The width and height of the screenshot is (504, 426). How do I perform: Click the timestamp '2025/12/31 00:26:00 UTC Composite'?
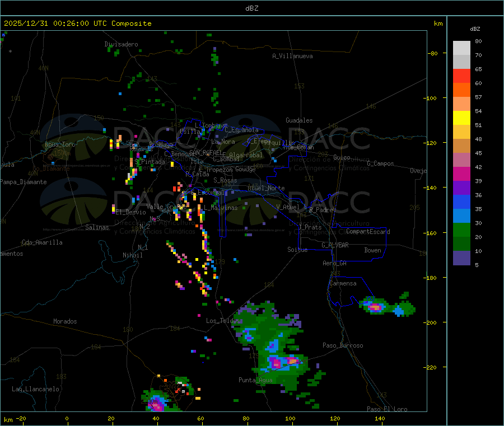[77, 24]
